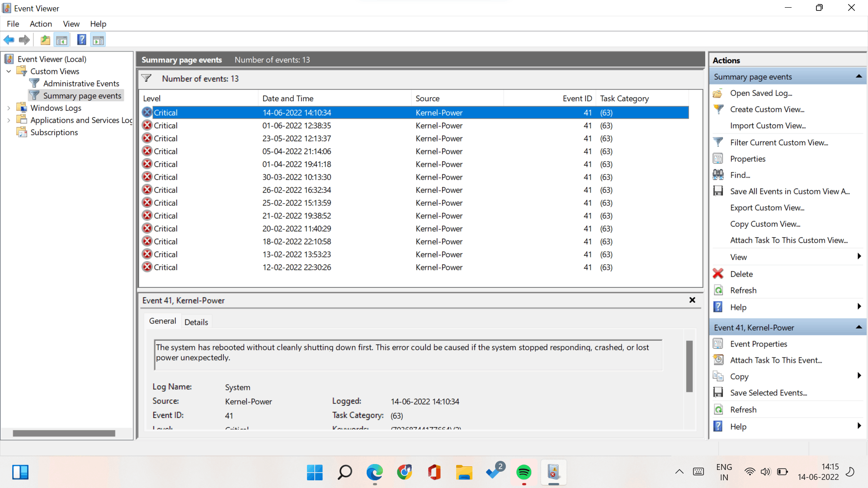The image size is (868, 488).
Task: Click the filter funnel icon beside the event count
Action: point(146,79)
